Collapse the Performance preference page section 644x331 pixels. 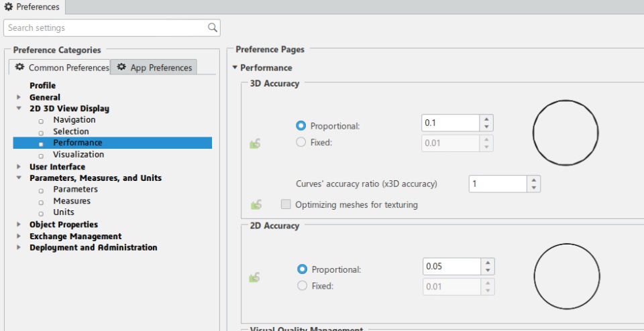(235, 68)
